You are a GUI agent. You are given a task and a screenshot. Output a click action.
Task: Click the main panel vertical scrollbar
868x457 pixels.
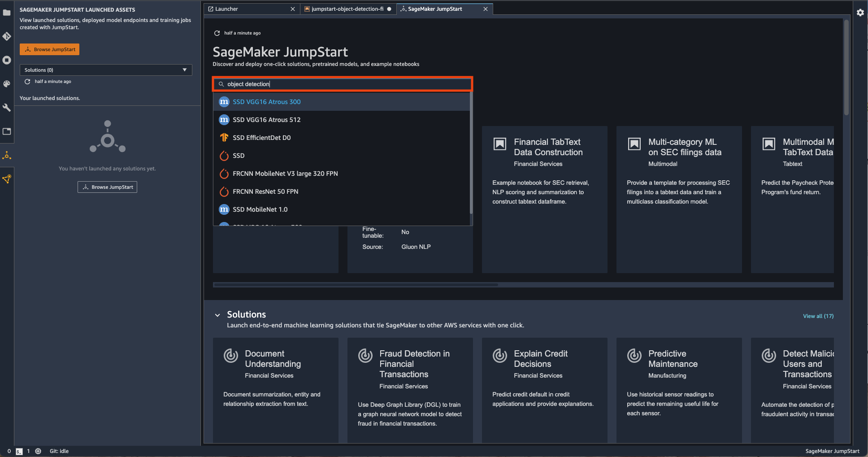(x=846, y=67)
